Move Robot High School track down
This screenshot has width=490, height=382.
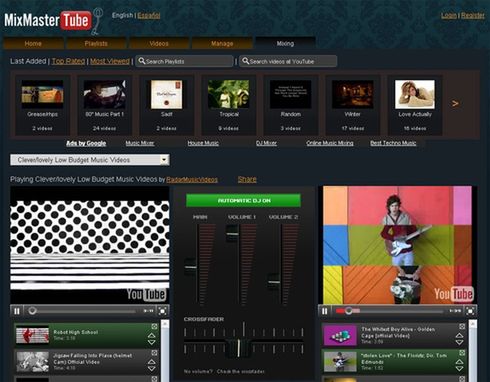[x=151, y=342]
